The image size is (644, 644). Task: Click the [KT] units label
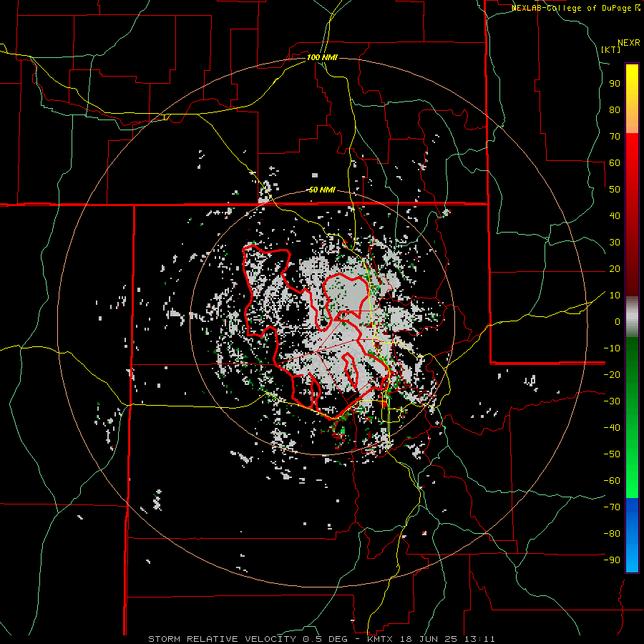[610, 49]
